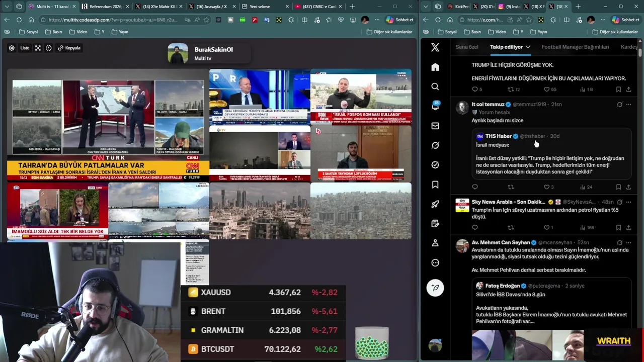
Task: Click the clock icon beside the fullscreen icon
Action: pyautogui.click(x=49, y=48)
